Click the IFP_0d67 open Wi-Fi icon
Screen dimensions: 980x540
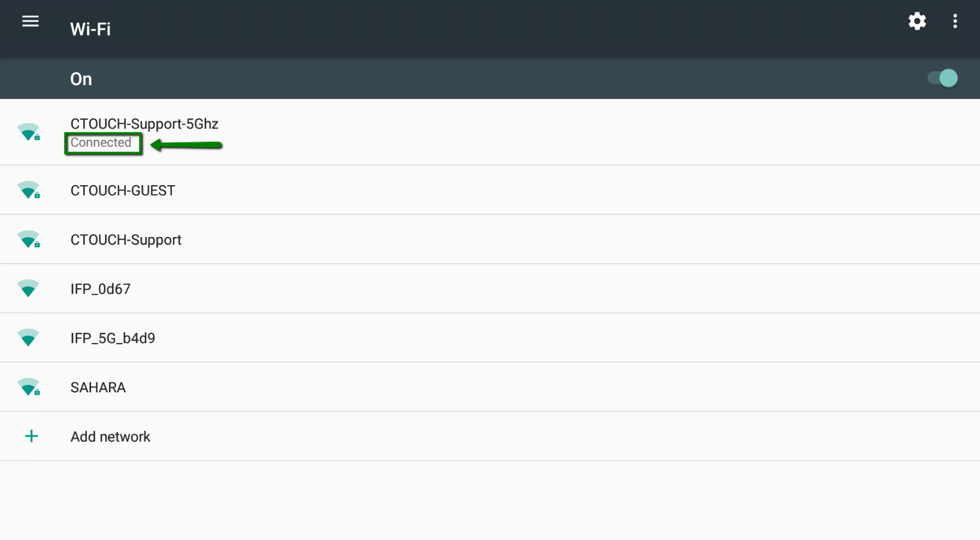pos(28,289)
